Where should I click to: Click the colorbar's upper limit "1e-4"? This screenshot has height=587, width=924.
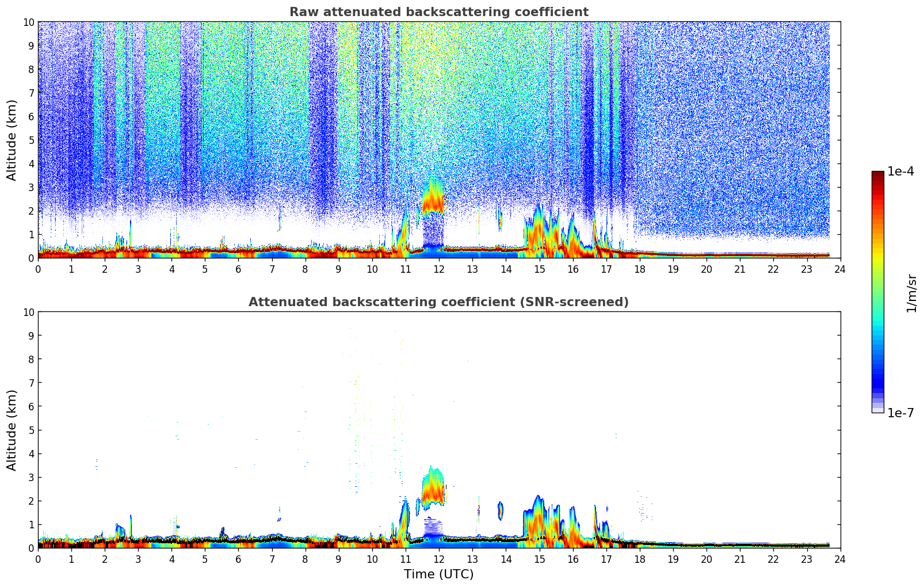click(x=900, y=171)
